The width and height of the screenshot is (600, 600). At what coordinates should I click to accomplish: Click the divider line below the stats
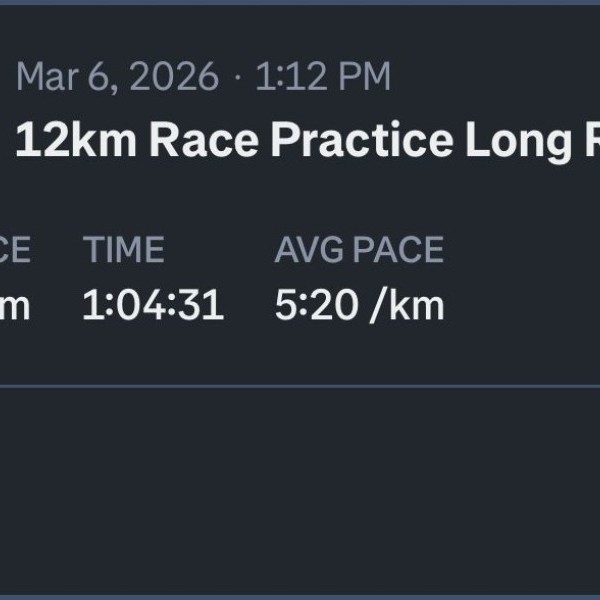[300, 385]
